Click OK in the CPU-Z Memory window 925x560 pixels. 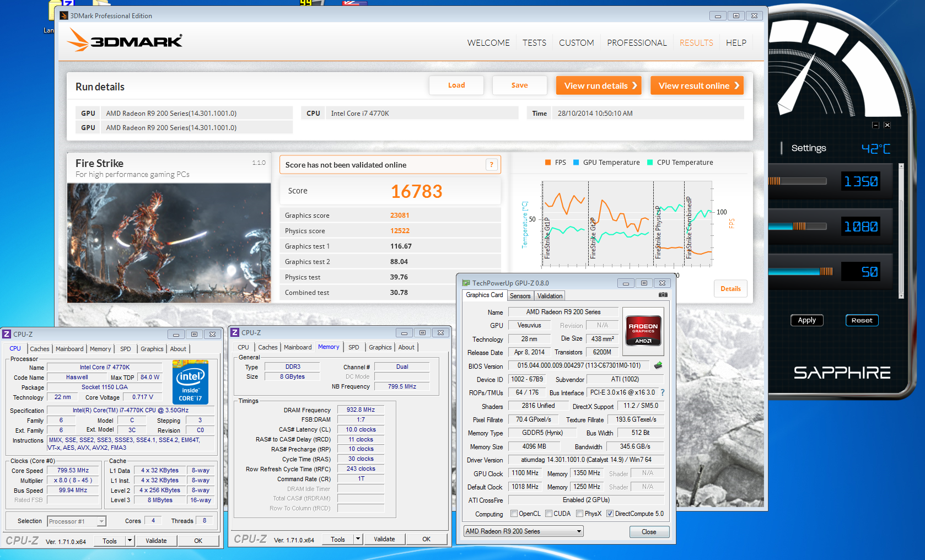pyautogui.click(x=426, y=539)
